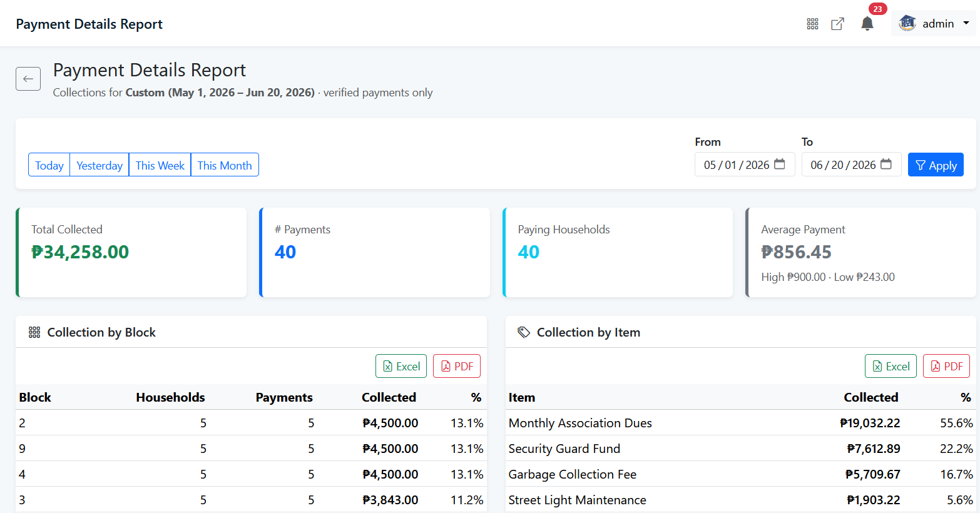
Task: Select the Yesterday quick filter
Action: click(100, 165)
